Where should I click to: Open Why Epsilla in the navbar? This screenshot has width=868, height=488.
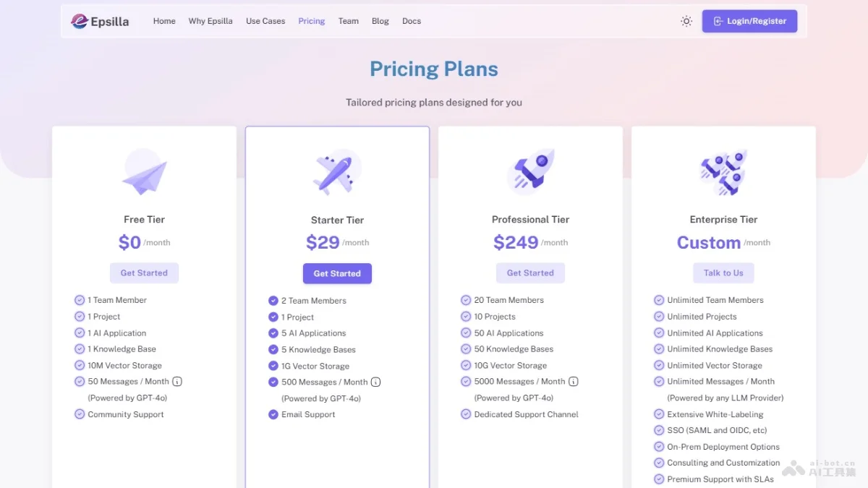coord(210,21)
